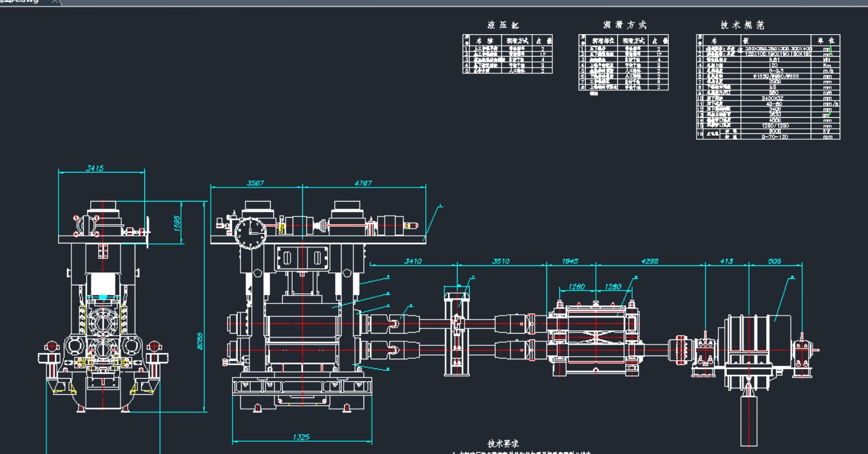868x454 pixels.
Task: Click the 413 dimension label
Action: [726, 261]
